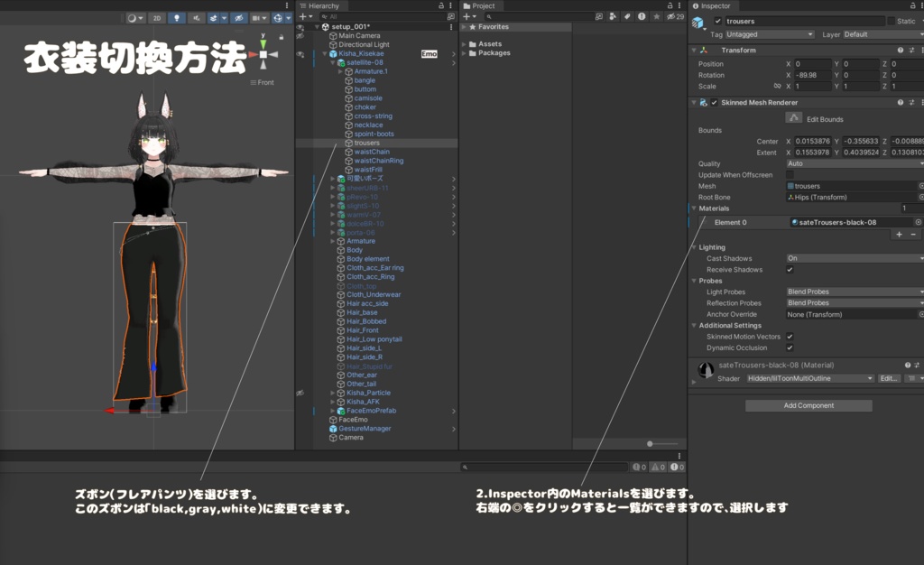Enable Update When Offscreen checkbox
Image resolution: width=924 pixels, height=565 pixels.
790,175
